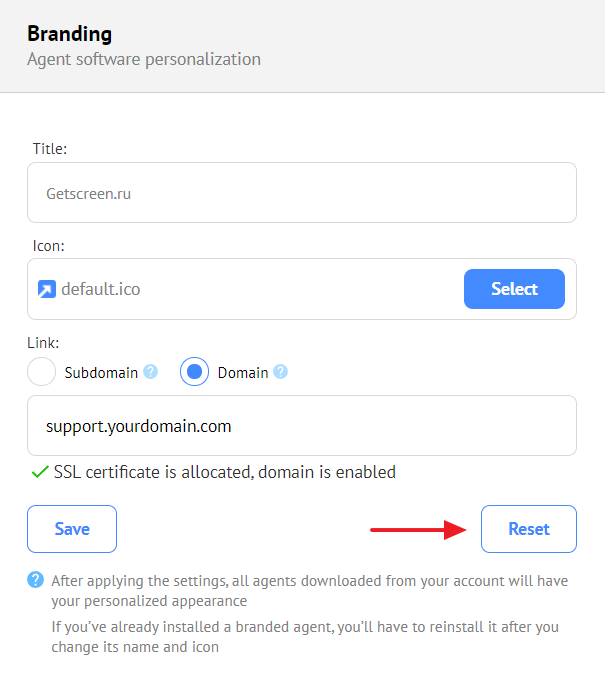Click the default.ico filename text
The image size is (605, 683).
[101, 289]
